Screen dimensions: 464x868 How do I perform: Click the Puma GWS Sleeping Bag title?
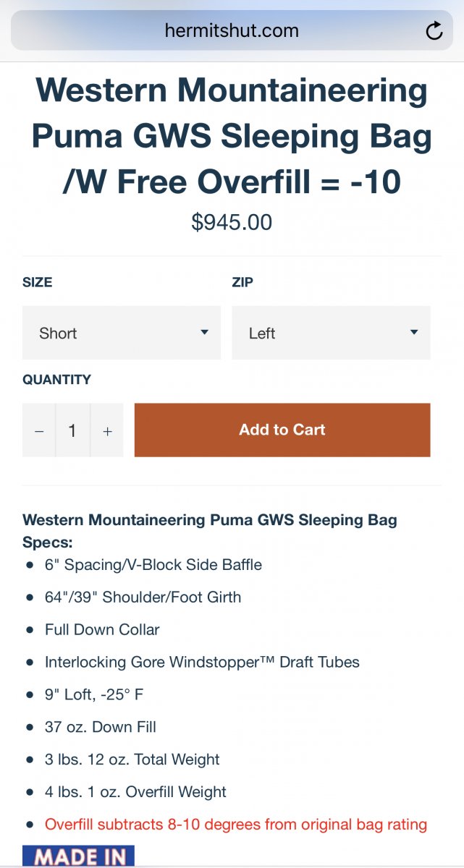(x=232, y=137)
